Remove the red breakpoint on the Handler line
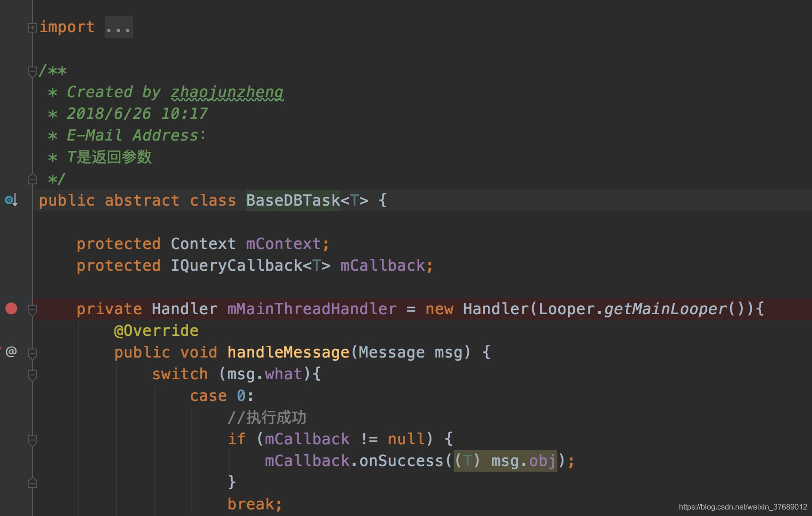Screen dimensions: 812x516 coord(11,308)
